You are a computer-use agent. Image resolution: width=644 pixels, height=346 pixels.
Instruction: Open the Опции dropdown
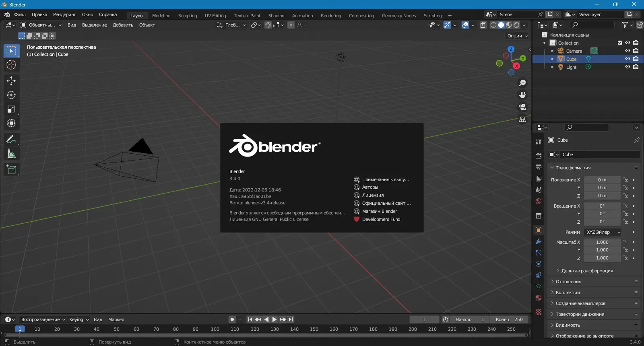point(517,36)
